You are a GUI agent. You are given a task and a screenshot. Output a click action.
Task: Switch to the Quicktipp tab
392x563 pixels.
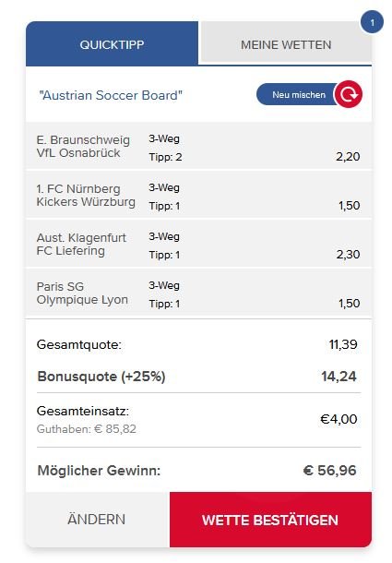(x=112, y=43)
